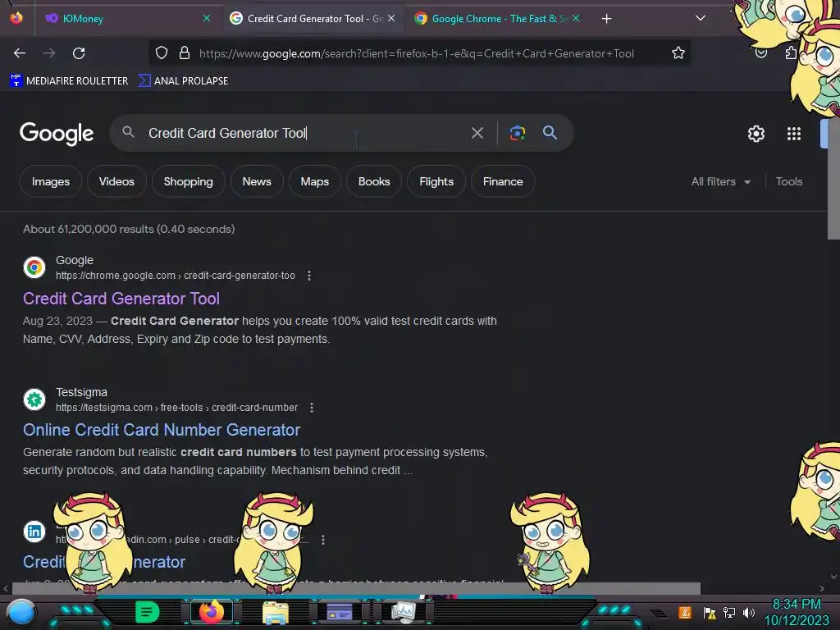Open Firefox from the taskbar
Image resolution: width=840 pixels, height=630 pixels.
[x=211, y=612]
